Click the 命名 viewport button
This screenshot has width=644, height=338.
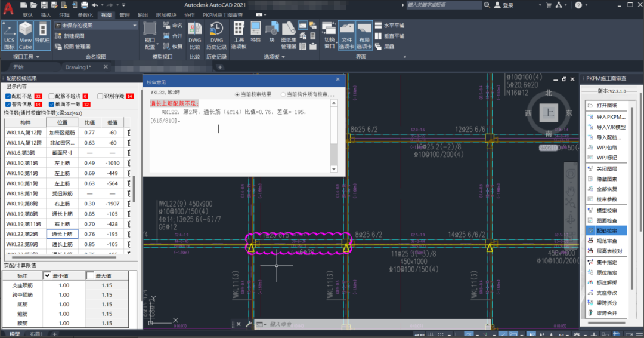coord(173,26)
